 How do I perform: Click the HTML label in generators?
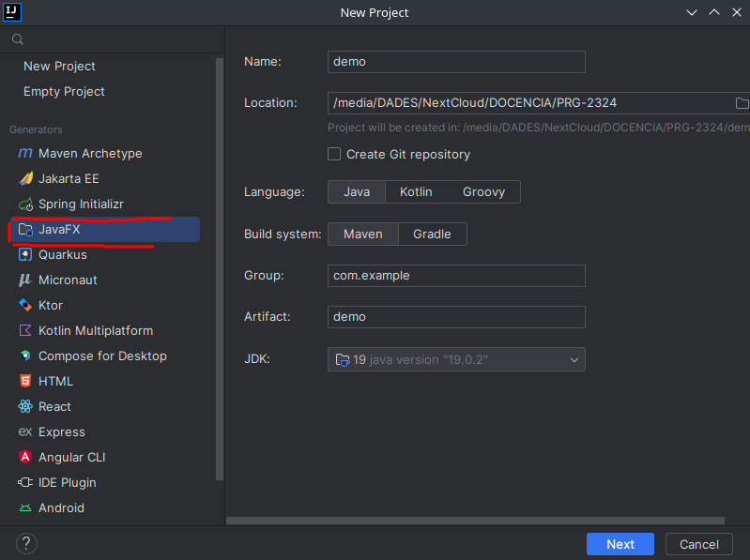click(x=56, y=381)
